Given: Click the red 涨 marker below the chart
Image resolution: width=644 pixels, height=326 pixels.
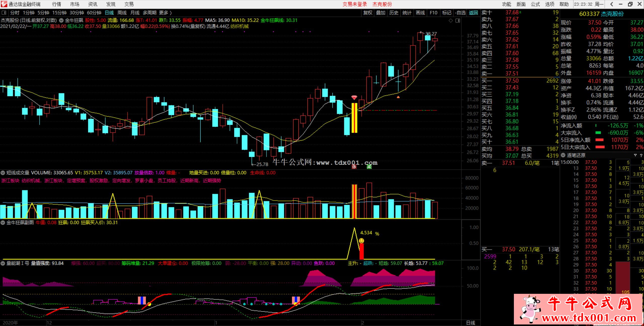Looking at the screenshot, I should tap(354, 167).
